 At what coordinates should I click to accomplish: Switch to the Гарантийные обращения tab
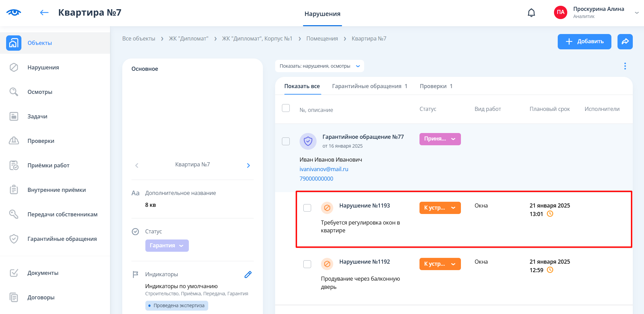pyautogui.click(x=369, y=86)
